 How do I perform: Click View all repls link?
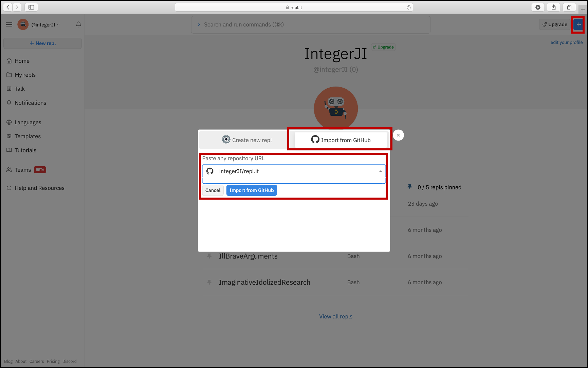[x=336, y=316]
